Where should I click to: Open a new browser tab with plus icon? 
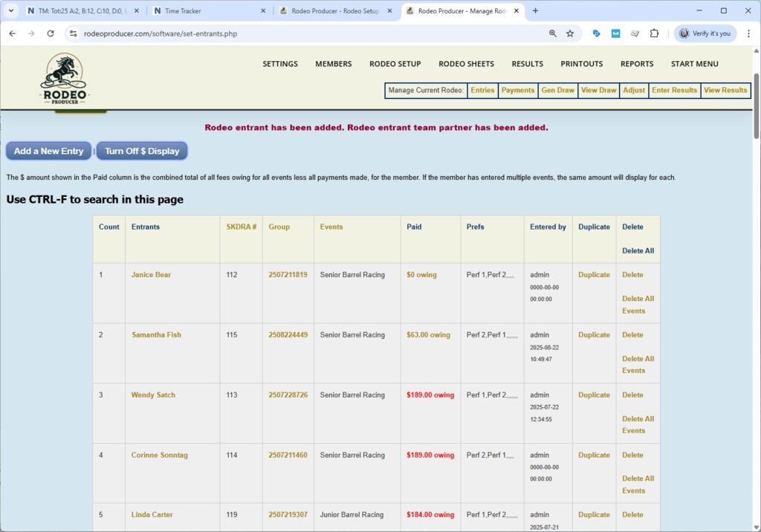point(535,11)
